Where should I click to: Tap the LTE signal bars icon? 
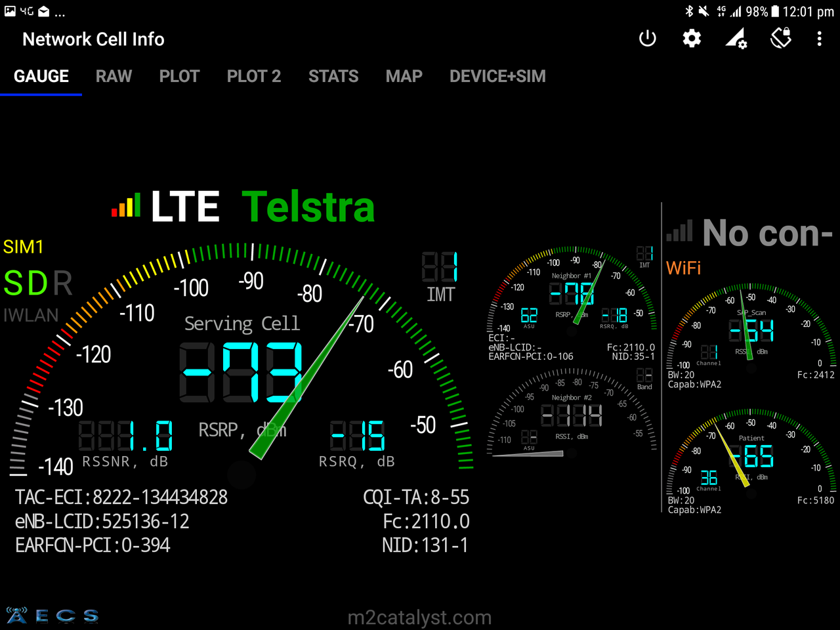pos(126,205)
